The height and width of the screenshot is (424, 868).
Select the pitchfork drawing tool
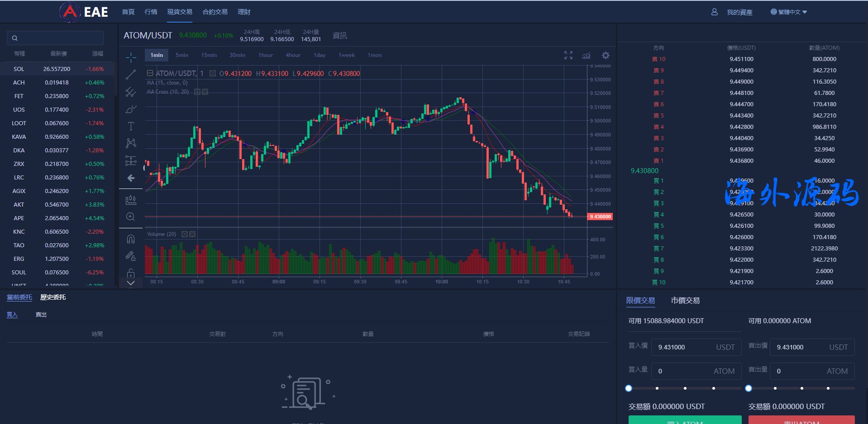coord(131,92)
